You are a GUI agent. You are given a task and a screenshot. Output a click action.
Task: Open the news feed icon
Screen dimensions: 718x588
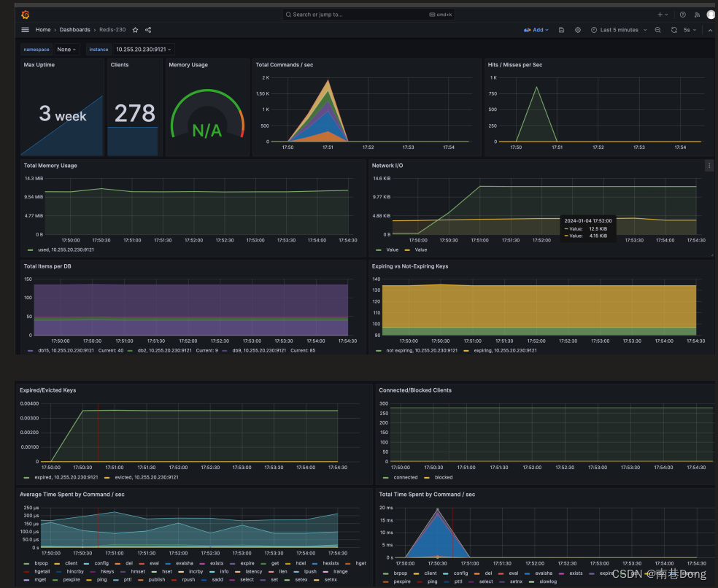coord(697,15)
